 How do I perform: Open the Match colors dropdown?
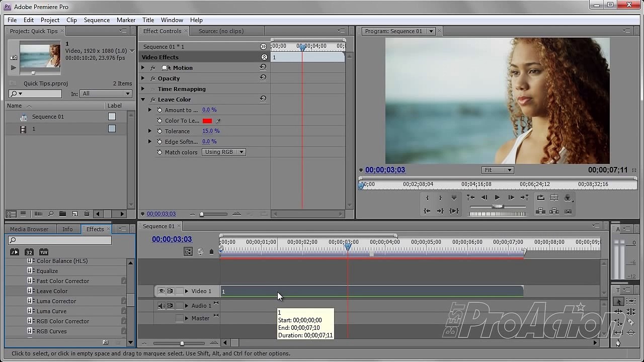pos(223,152)
